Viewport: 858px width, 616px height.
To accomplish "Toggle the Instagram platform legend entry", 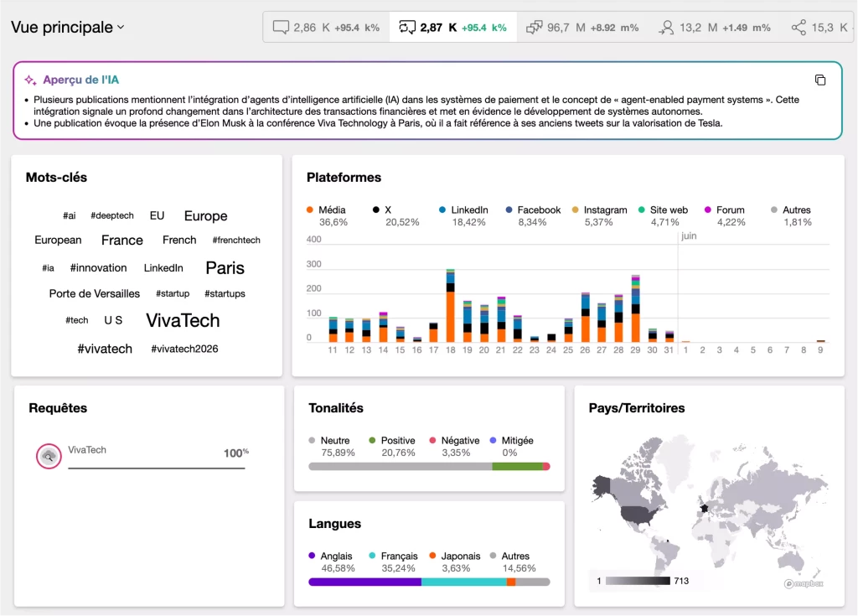I will pyautogui.click(x=599, y=215).
